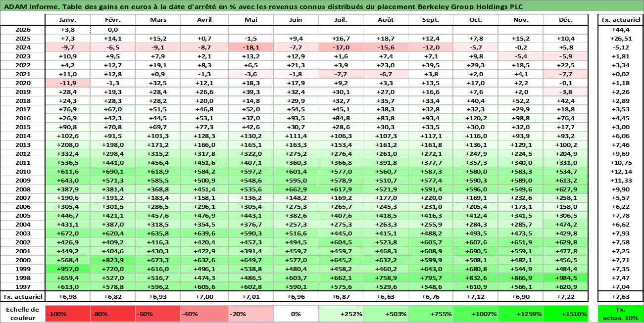Click the 'Mars' column header
The image size is (644, 323).
(x=157, y=20)
